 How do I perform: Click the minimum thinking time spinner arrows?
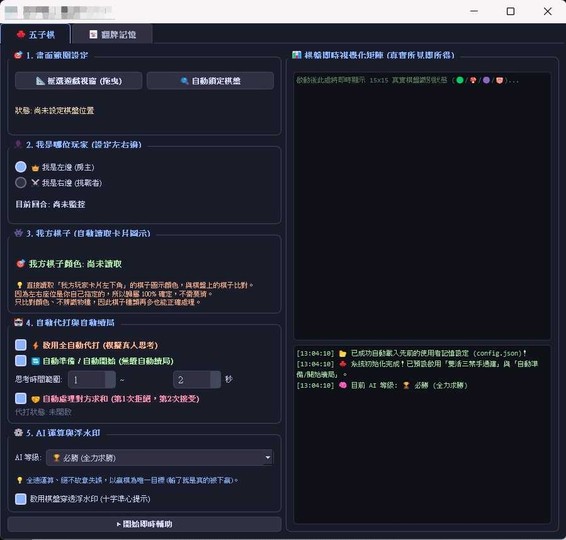click(110, 379)
